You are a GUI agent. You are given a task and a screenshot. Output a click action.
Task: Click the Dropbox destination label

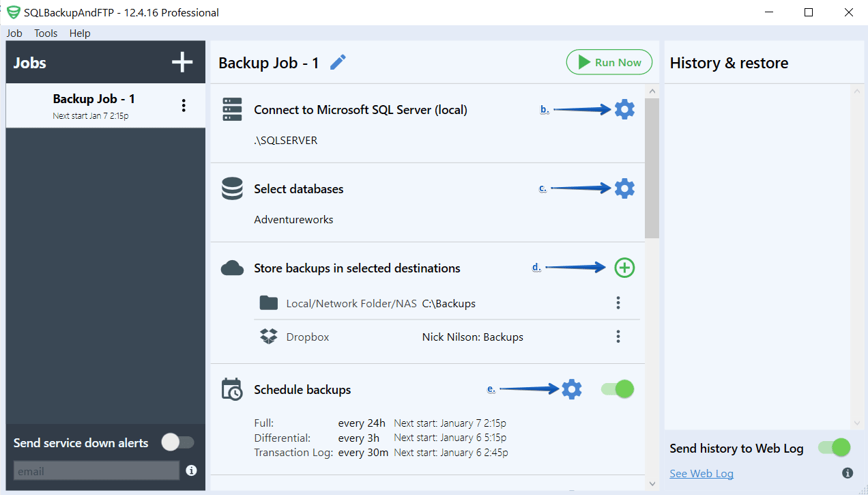(x=308, y=337)
